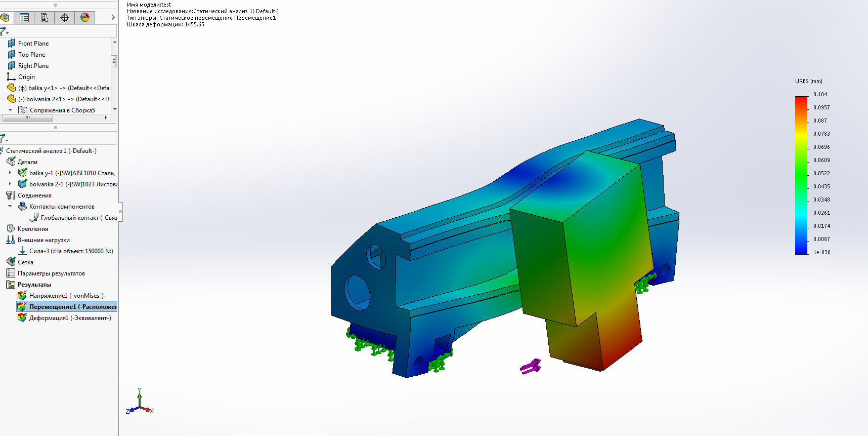Image resolution: width=868 pixels, height=436 pixels.
Task: Select Деформация1 (-Эквивалент-) result label
Action: pos(70,318)
